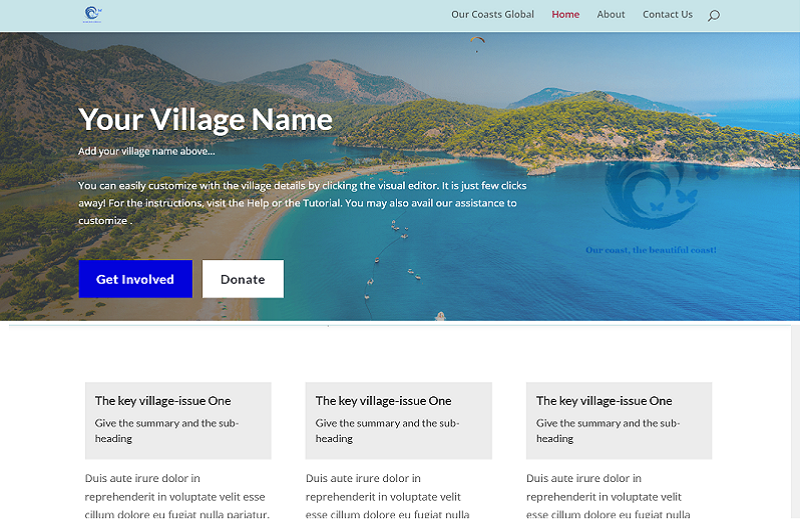The height and width of the screenshot is (531, 800).
Task: Click the hero paragraph about the visual editor
Action: tap(302, 203)
